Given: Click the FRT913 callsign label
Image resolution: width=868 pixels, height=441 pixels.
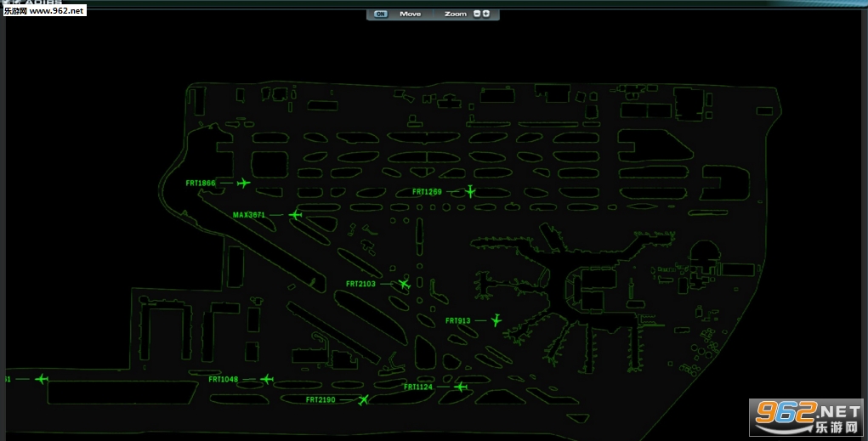Looking at the screenshot, I should (457, 321).
